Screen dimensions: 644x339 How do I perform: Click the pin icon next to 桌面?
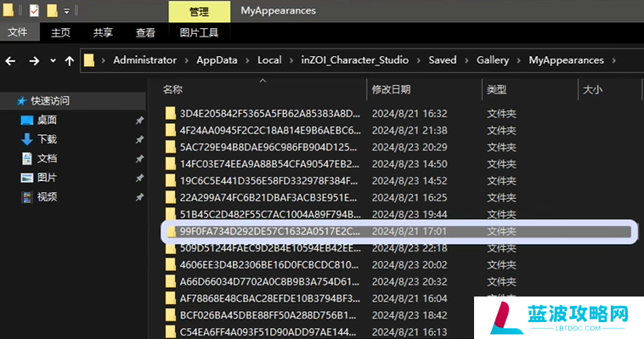tap(139, 121)
